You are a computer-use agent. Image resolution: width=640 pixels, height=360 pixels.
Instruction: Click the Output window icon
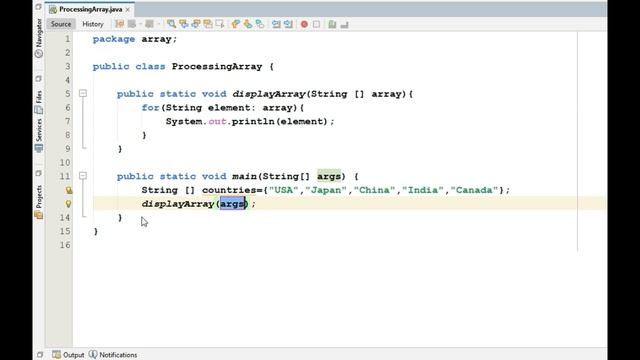pos(56,354)
